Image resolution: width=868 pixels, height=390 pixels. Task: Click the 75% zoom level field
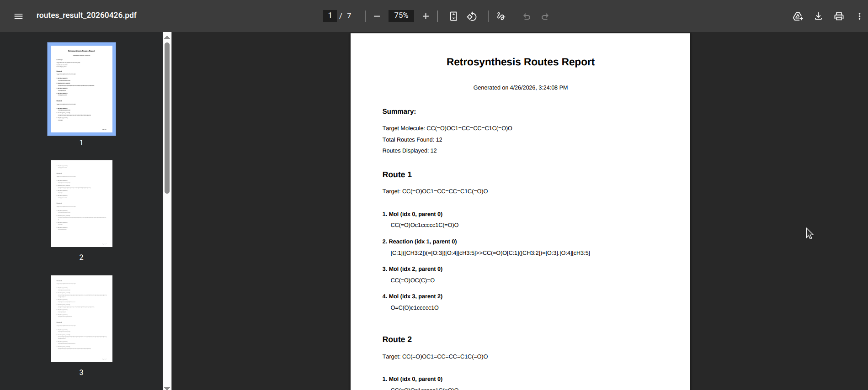[401, 16]
